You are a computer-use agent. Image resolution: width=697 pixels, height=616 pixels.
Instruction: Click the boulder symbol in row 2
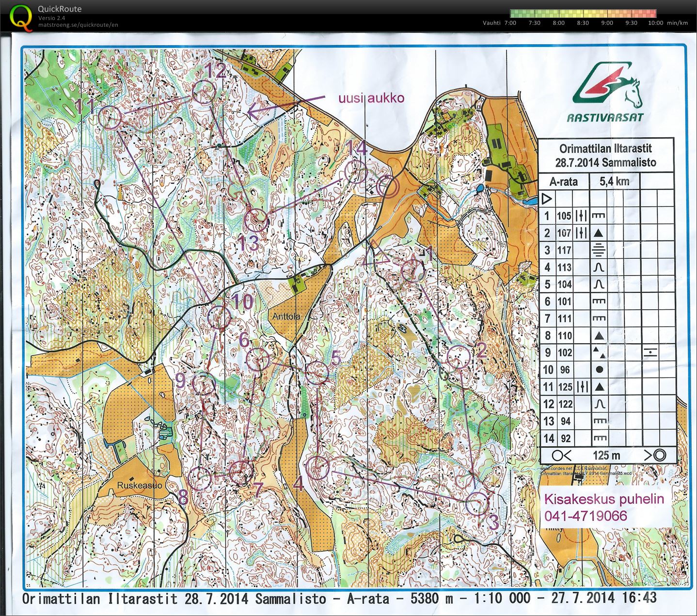coord(599,233)
